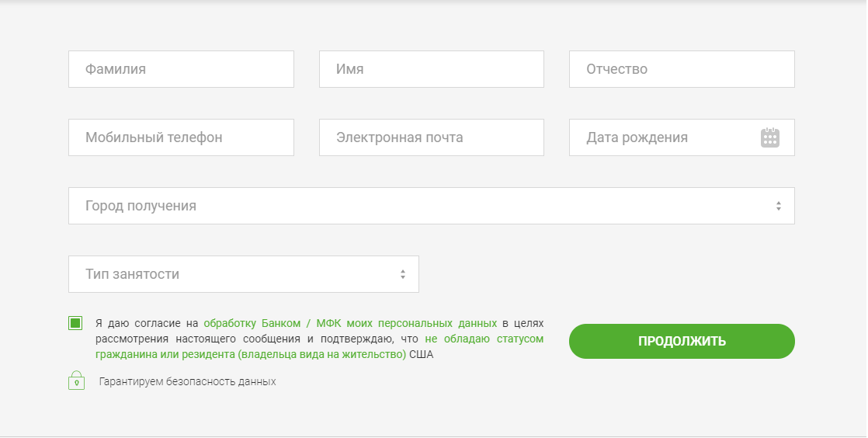Follow the не обладаю статусом гражданина link
This screenshot has height=438, width=868.
pyautogui.click(x=483, y=339)
